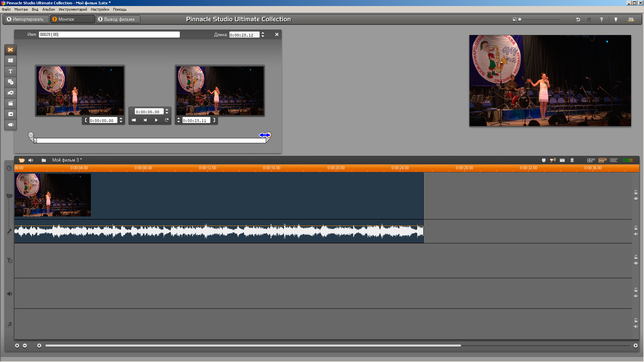Click the undo arrow
This screenshot has height=362, width=644.
coord(578,19)
